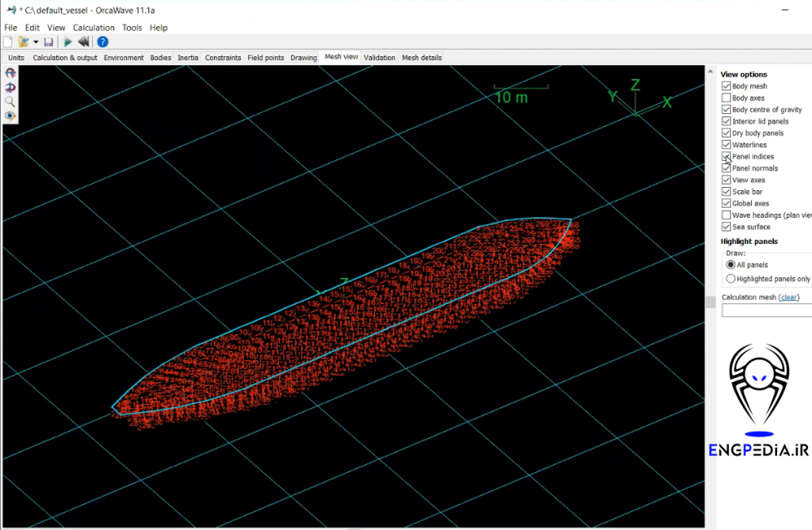Screen dimensions: 812x530
Task: Uncheck the Sea surface option
Action: (726, 227)
